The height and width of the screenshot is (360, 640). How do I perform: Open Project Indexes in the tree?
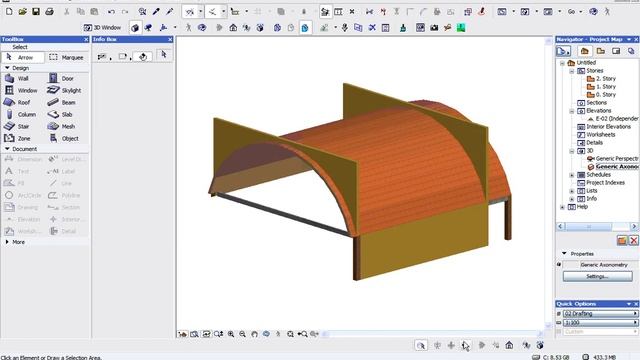pos(601,182)
